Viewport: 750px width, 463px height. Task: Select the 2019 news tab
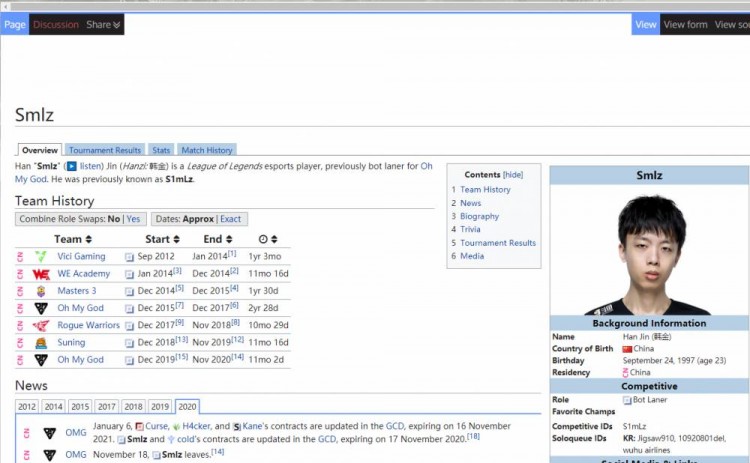[159, 407]
